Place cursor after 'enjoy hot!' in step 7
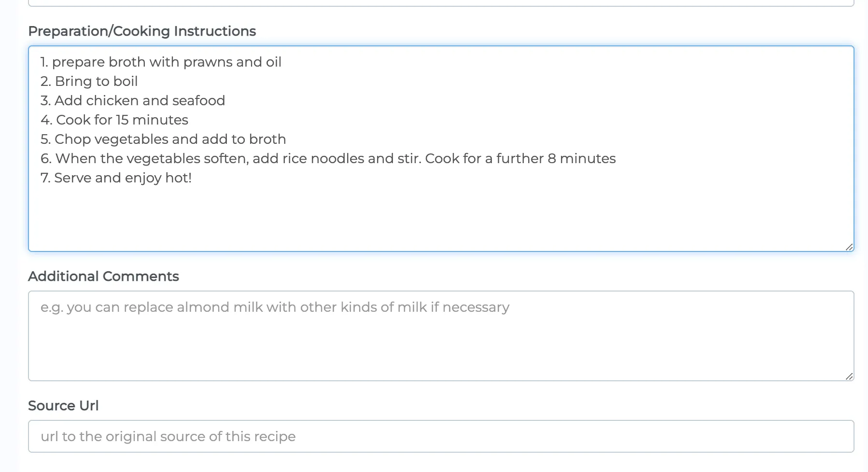 (x=192, y=178)
